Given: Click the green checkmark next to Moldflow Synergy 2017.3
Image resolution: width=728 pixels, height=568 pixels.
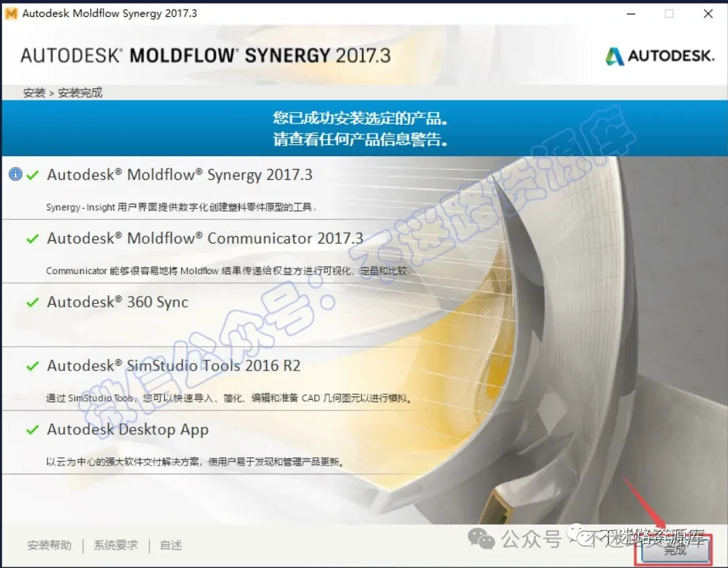Looking at the screenshot, I should point(33,175).
